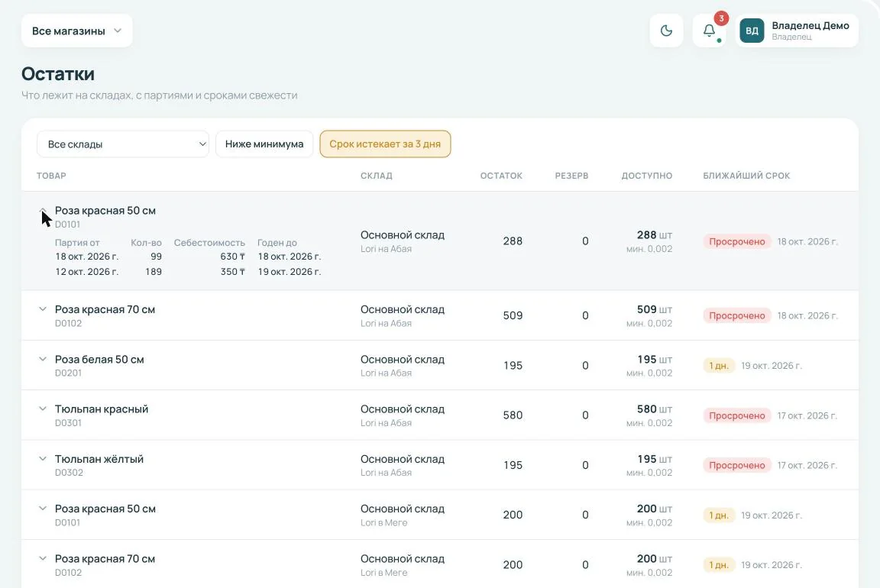Switch to dark mode with moon icon
This screenshot has width=880, height=588.
pyautogui.click(x=666, y=31)
